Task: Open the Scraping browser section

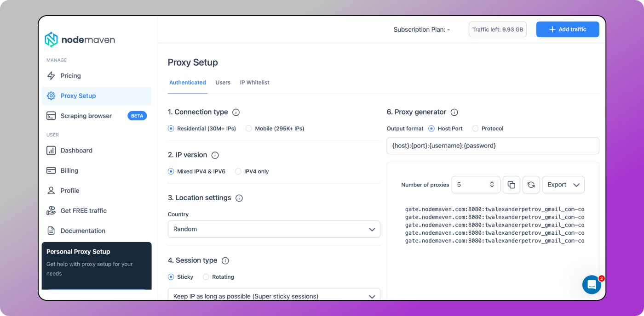Action: [x=86, y=115]
